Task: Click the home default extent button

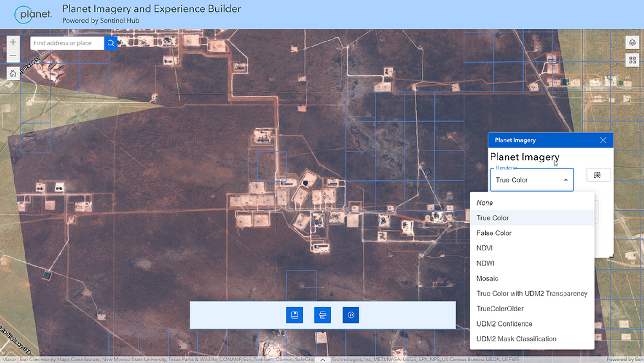Action: click(13, 74)
